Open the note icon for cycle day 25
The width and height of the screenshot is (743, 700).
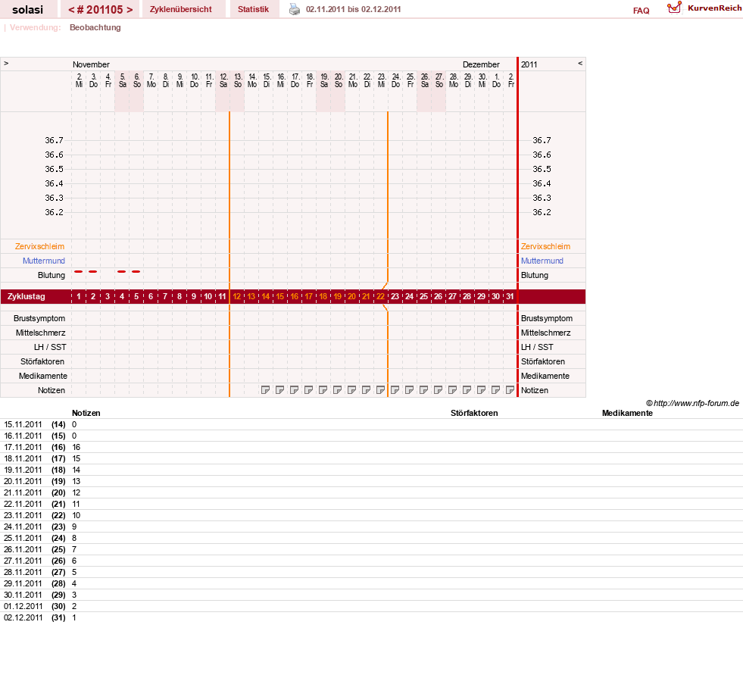pyautogui.click(x=423, y=390)
